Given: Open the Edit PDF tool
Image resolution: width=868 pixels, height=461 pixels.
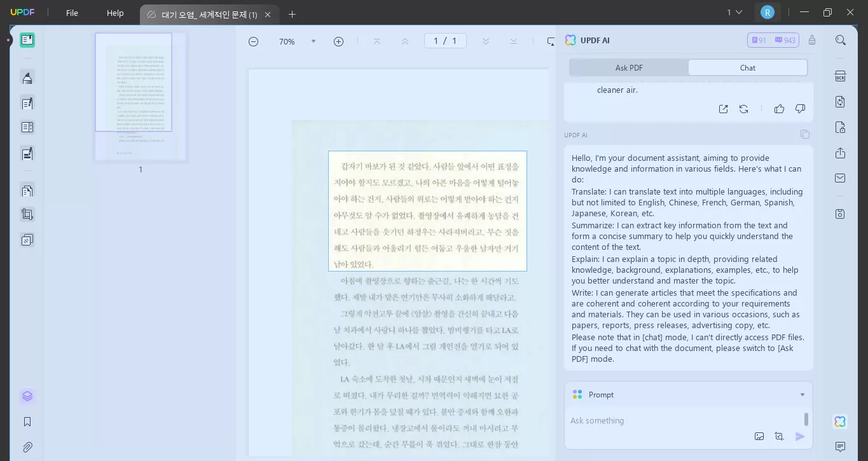Looking at the screenshot, I should click(x=27, y=102).
